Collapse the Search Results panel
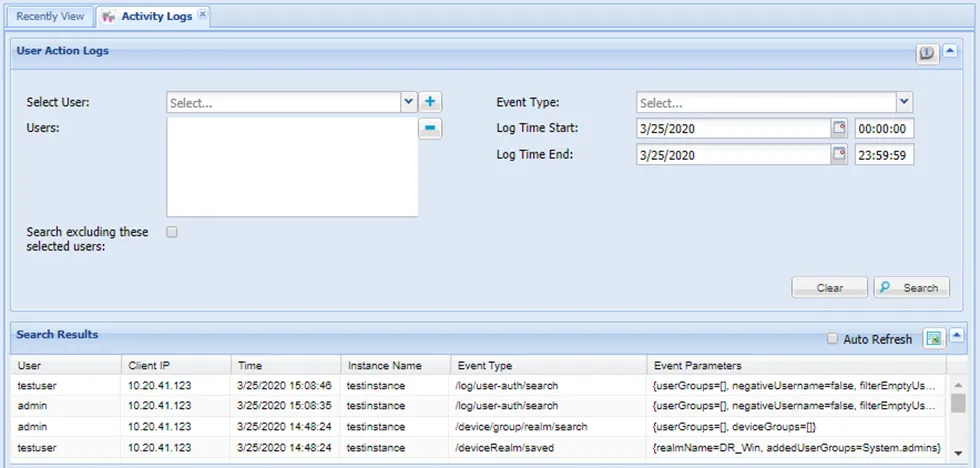This screenshot has height=468, width=980. click(x=957, y=336)
